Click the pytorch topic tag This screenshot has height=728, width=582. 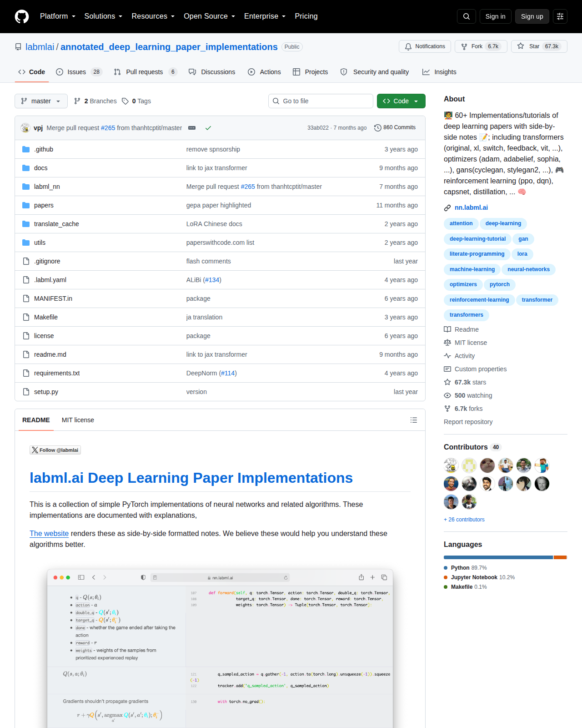[499, 284]
